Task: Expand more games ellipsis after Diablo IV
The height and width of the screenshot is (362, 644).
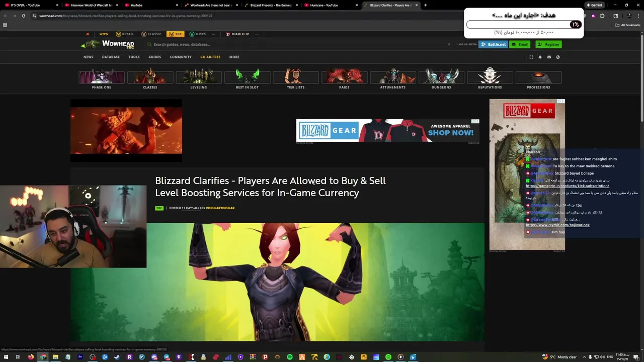Action: (257, 34)
